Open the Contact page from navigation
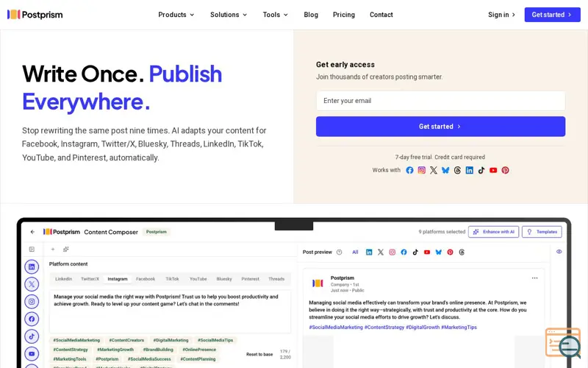 click(381, 15)
